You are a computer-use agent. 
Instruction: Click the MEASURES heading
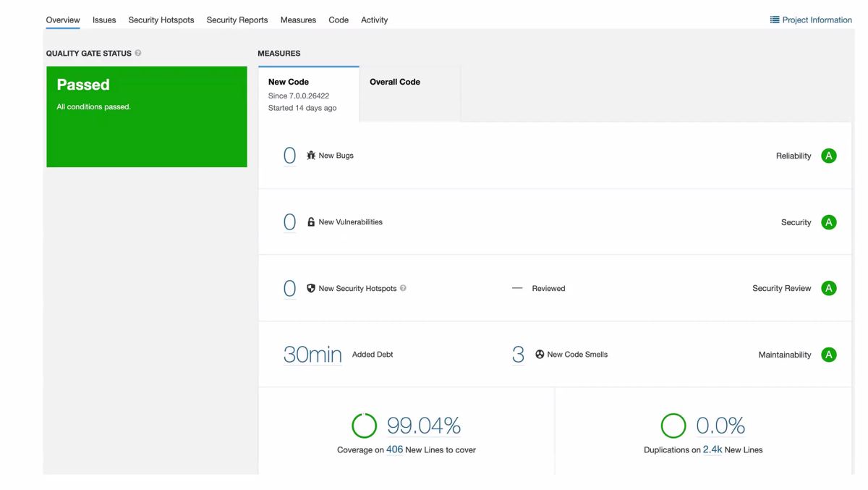point(279,54)
